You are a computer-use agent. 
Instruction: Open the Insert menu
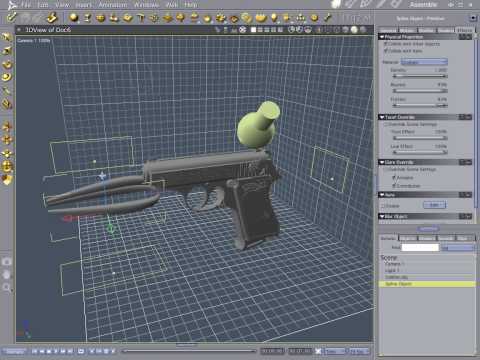click(83, 5)
